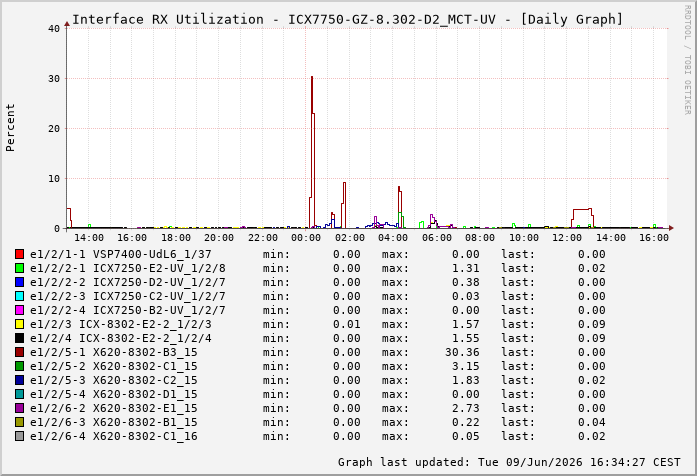Click the 40 label on the y-axis
The width and height of the screenshot is (697, 476).
click(54, 28)
